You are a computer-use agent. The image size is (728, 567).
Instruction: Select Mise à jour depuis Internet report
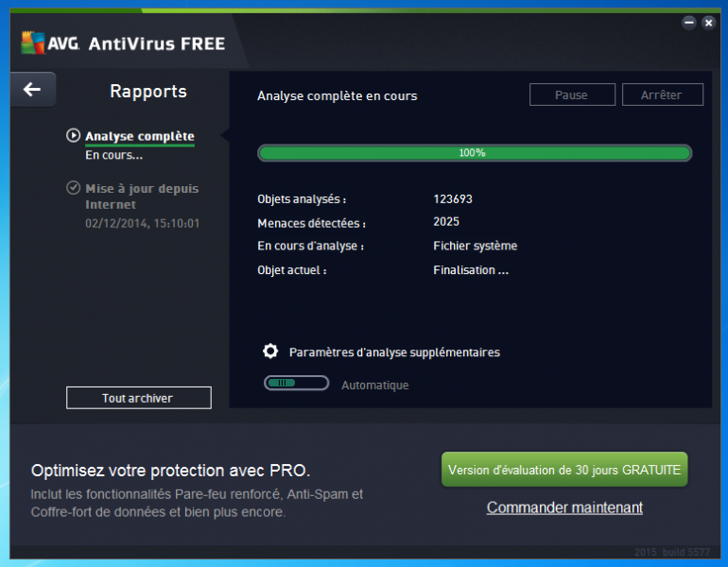click(142, 197)
